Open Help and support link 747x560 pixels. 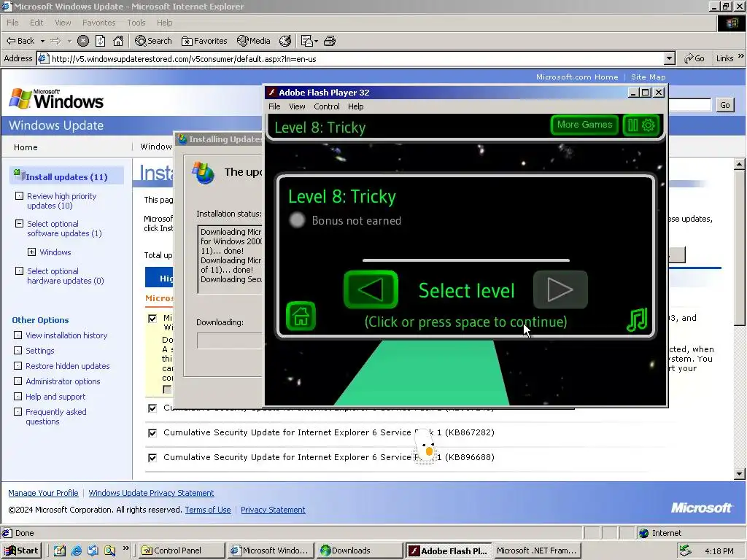coord(55,396)
